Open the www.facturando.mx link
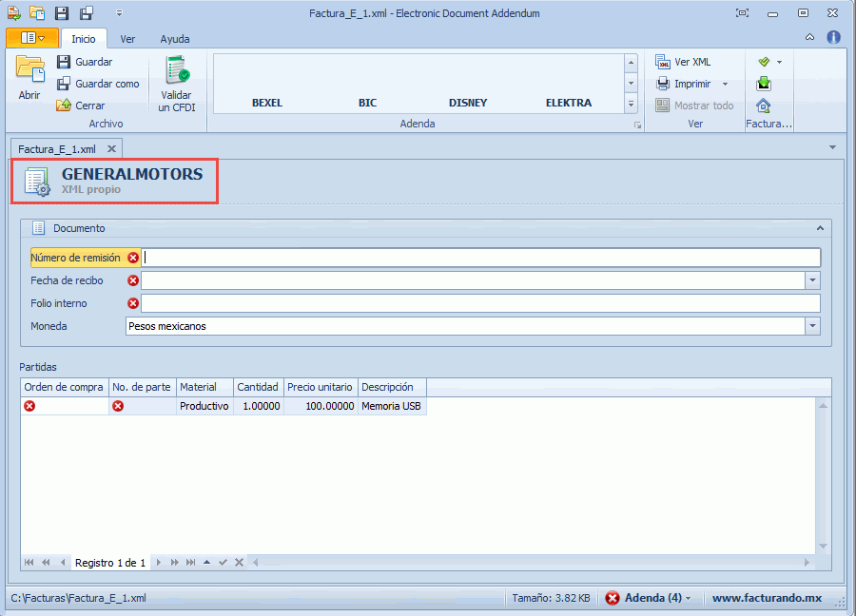The height and width of the screenshot is (616, 856). pos(767,598)
